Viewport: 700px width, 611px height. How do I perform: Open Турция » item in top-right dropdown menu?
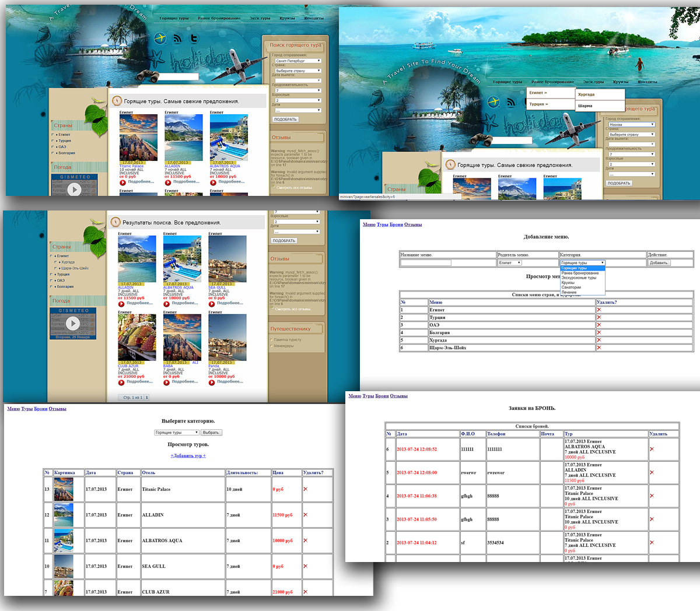(551, 104)
